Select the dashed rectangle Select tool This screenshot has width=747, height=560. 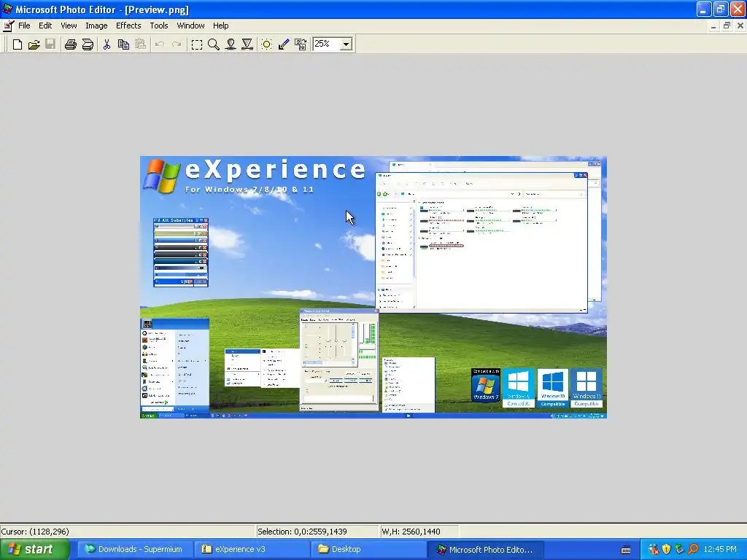(x=196, y=44)
